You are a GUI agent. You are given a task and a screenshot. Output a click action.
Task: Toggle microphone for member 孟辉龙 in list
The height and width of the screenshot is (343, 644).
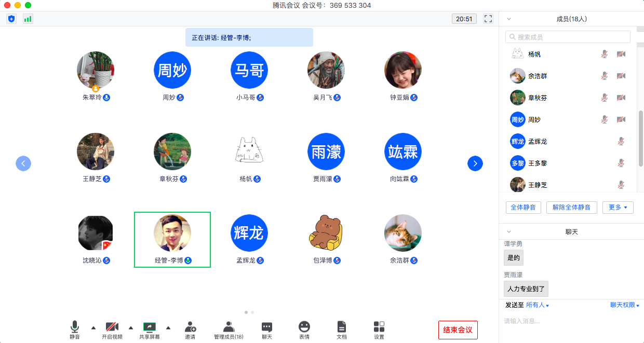[x=621, y=141]
